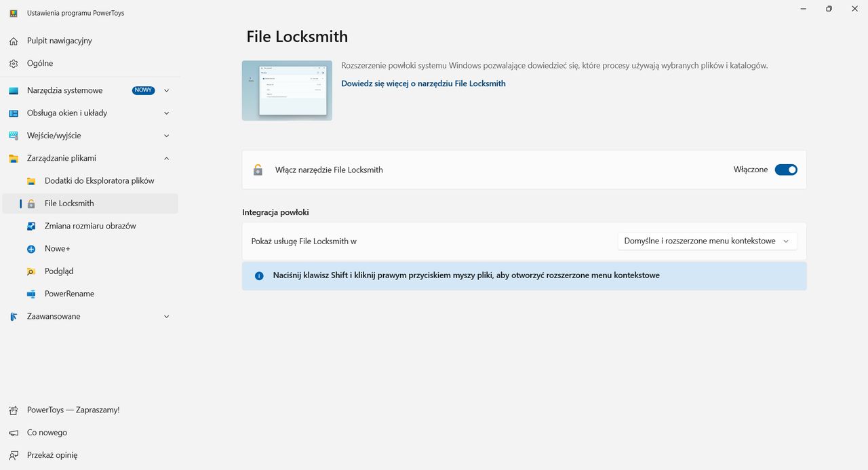Select the Zmiana rozmiaru obrazów icon
868x470 pixels.
point(31,226)
